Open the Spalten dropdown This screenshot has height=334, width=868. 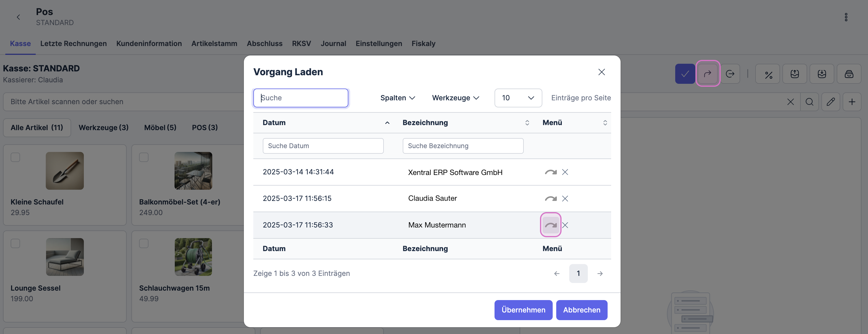[397, 98]
